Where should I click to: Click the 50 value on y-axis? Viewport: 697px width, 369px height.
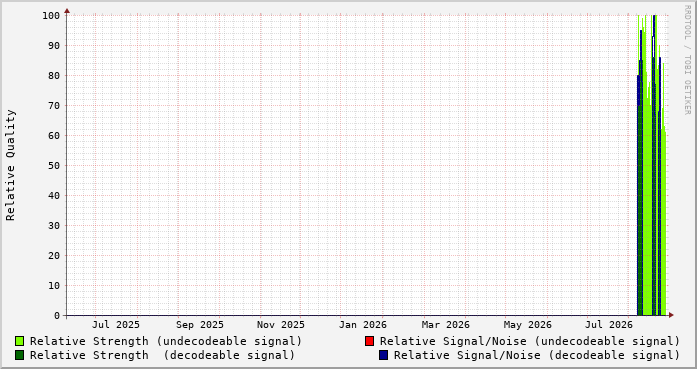pos(54,165)
